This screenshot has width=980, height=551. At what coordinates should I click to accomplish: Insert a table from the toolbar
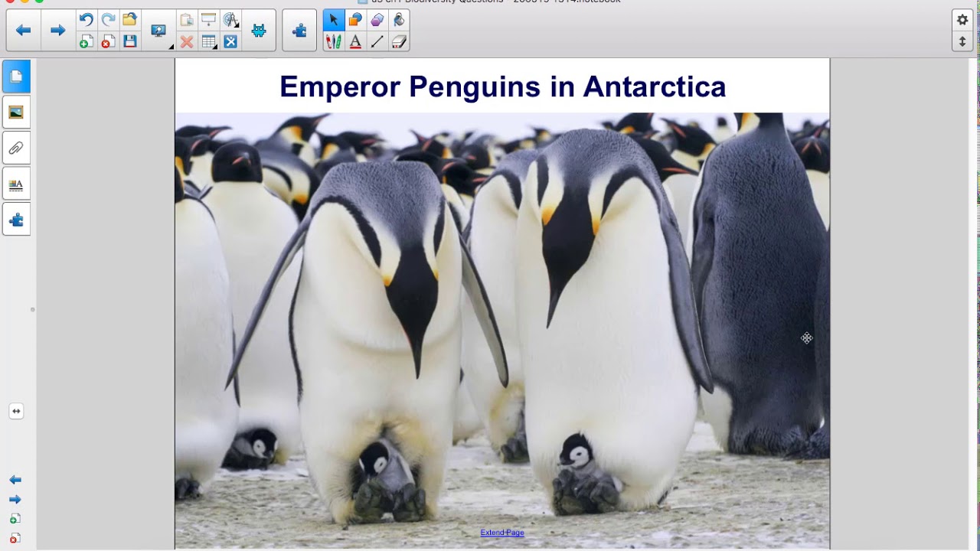click(208, 41)
